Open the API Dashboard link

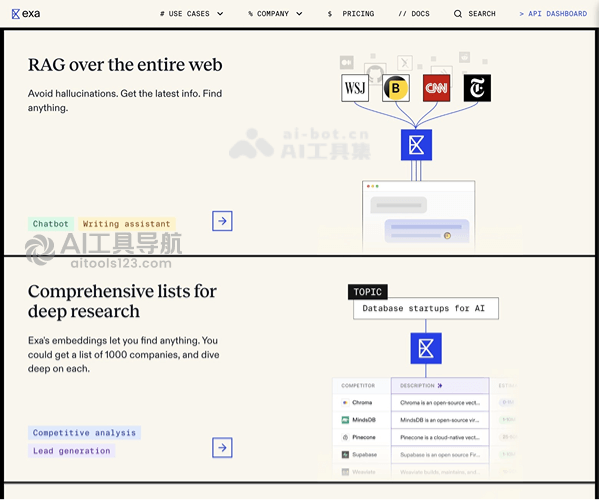(x=553, y=14)
